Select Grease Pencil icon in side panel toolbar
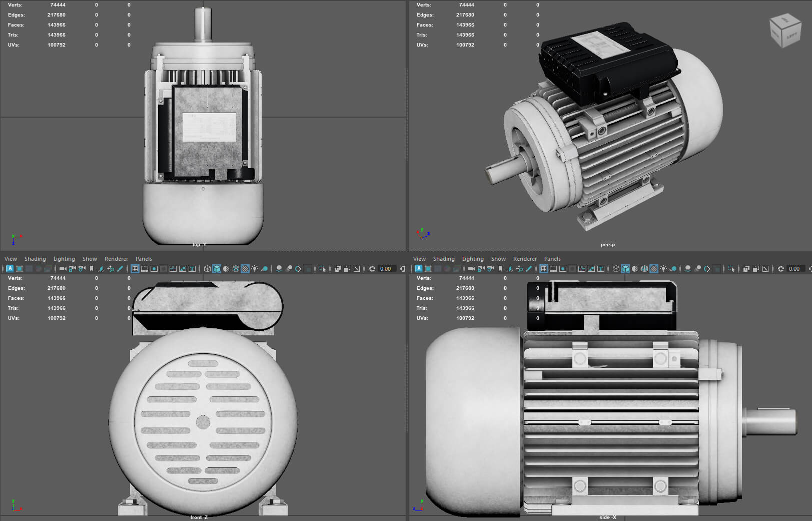Screen dimensions: 812x521 (529, 269)
